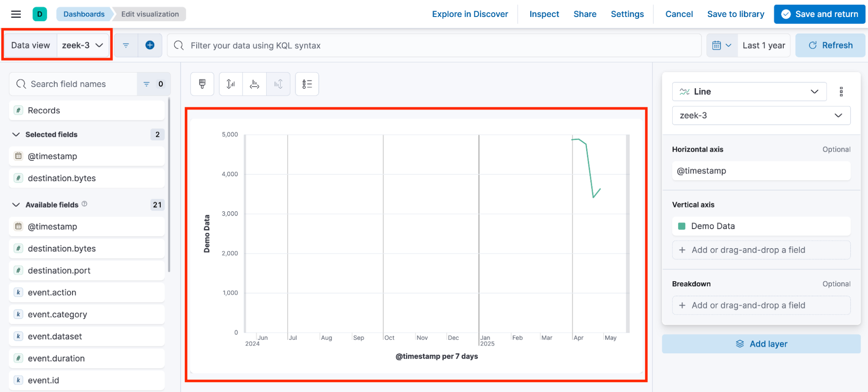Open the visual options brush icon
The height and width of the screenshot is (392, 868).
tap(202, 84)
